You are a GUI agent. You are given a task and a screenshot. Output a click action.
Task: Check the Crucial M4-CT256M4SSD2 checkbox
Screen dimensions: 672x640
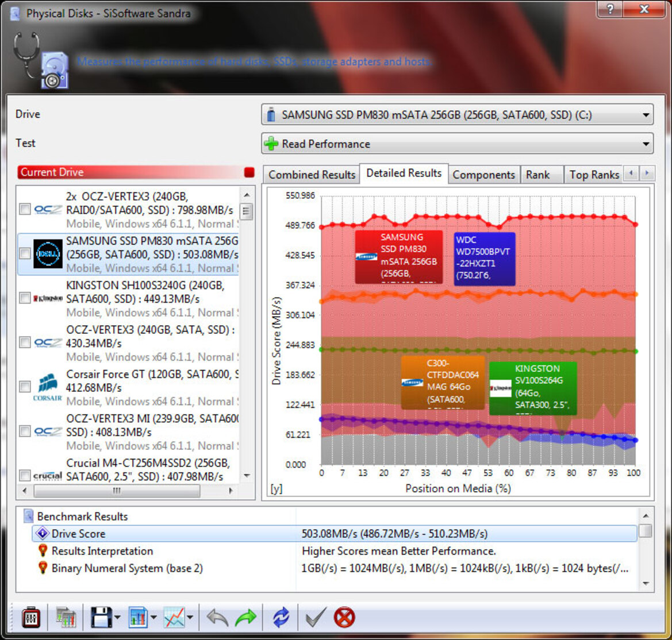click(25, 476)
